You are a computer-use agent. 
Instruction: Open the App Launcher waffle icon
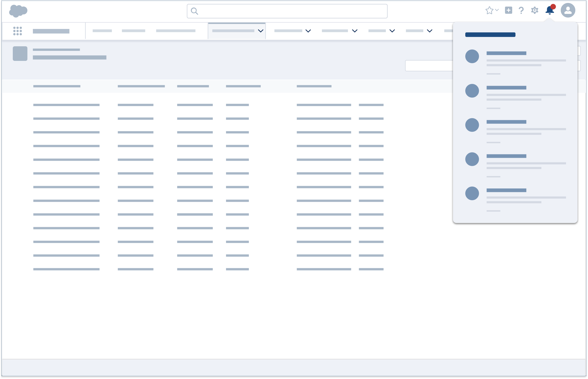17,31
